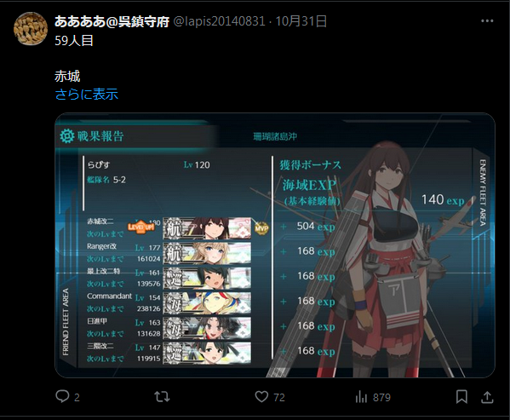Click the LEVEL UP badge icon
Screen dimensions: 510x420
140,227
